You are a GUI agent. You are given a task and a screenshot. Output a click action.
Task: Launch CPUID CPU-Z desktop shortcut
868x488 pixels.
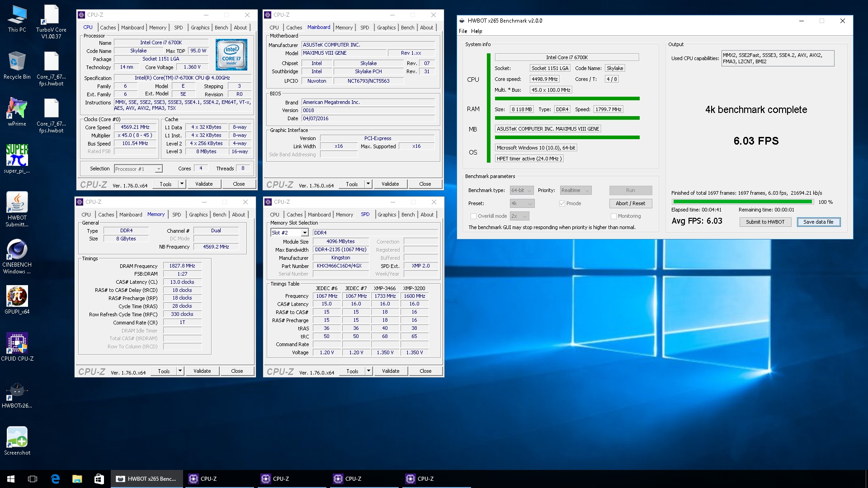(17, 347)
